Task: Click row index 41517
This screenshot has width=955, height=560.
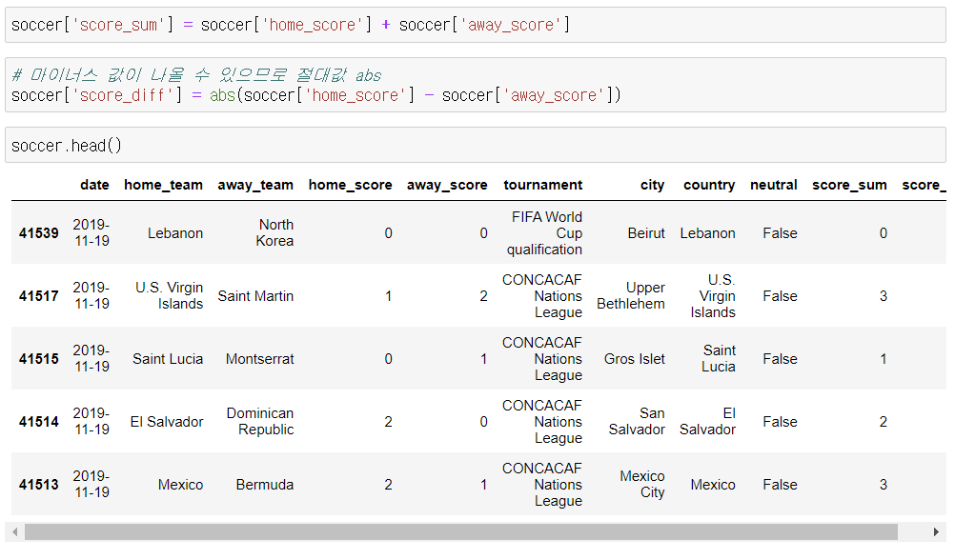Action: [x=38, y=296]
